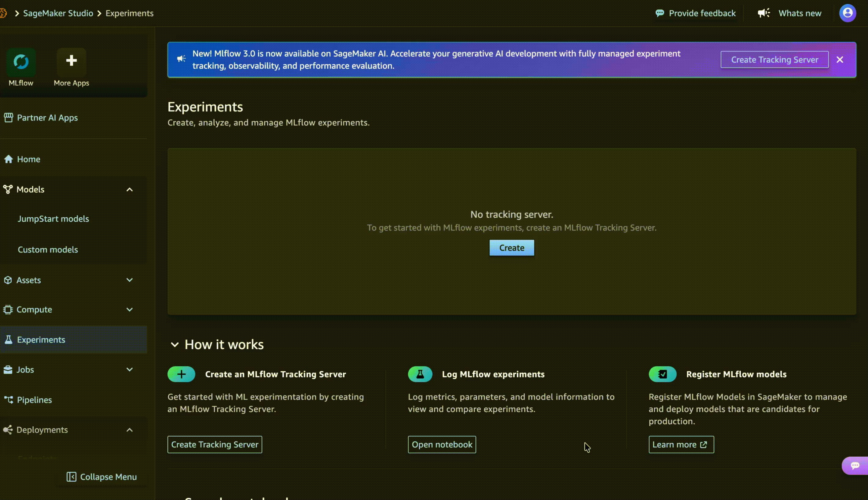Click the Assets cube icon
868x500 pixels.
pos(8,280)
